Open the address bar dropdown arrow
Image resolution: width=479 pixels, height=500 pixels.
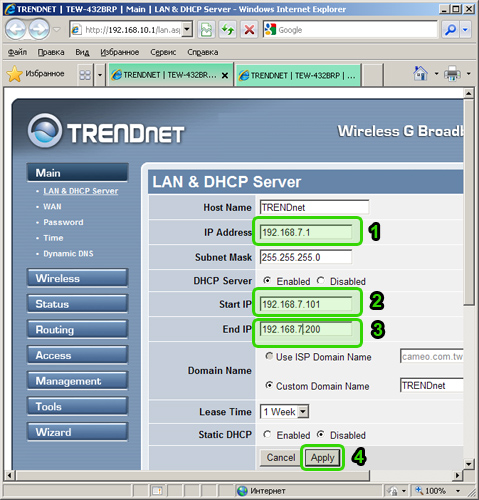(x=187, y=30)
